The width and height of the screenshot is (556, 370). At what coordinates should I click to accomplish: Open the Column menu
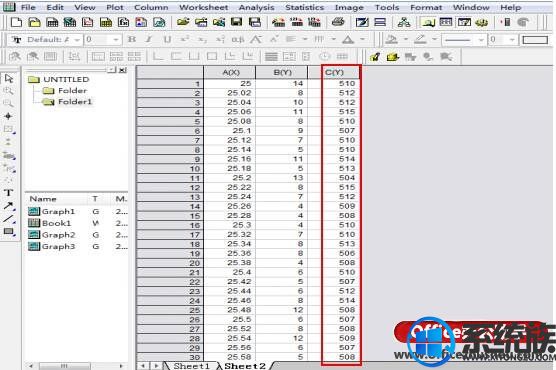coord(151,7)
